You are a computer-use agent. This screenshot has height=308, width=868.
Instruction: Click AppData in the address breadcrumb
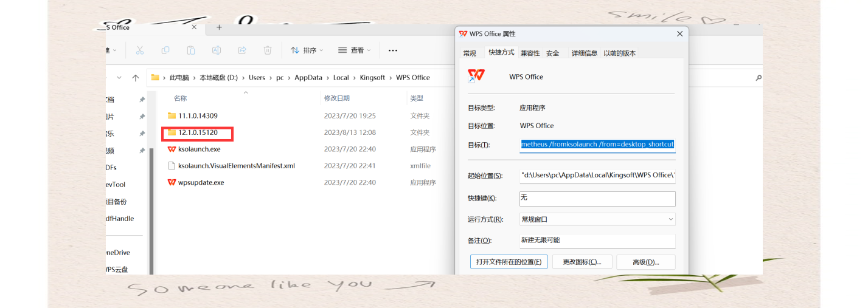309,78
